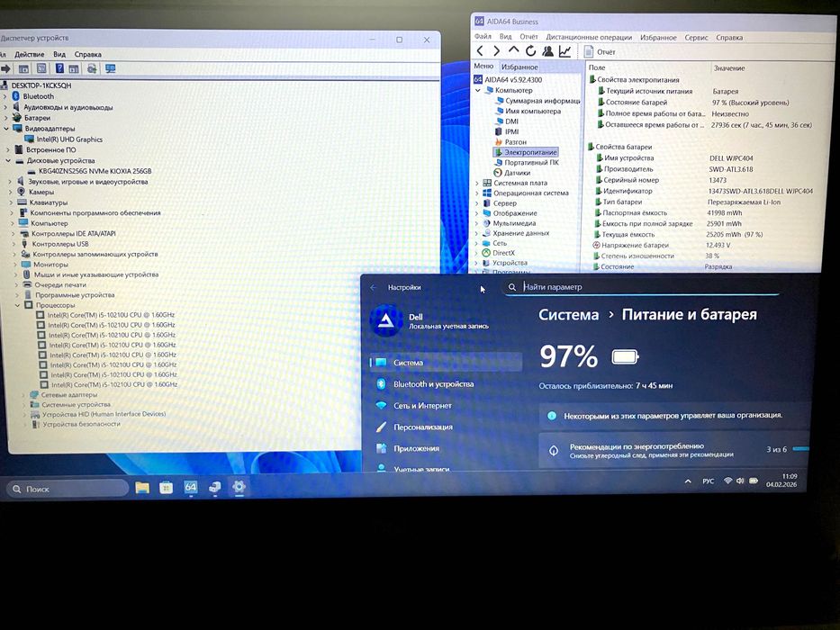Click the taskbar Wi-Fi icon
The width and height of the screenshot is (840, 630).
point(727,481)
